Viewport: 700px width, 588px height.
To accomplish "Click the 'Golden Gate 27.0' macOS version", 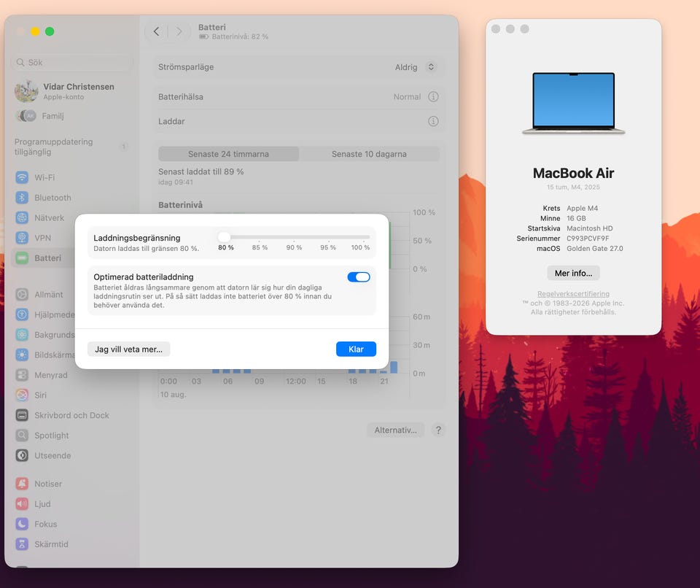I will [x=595, y=249].
